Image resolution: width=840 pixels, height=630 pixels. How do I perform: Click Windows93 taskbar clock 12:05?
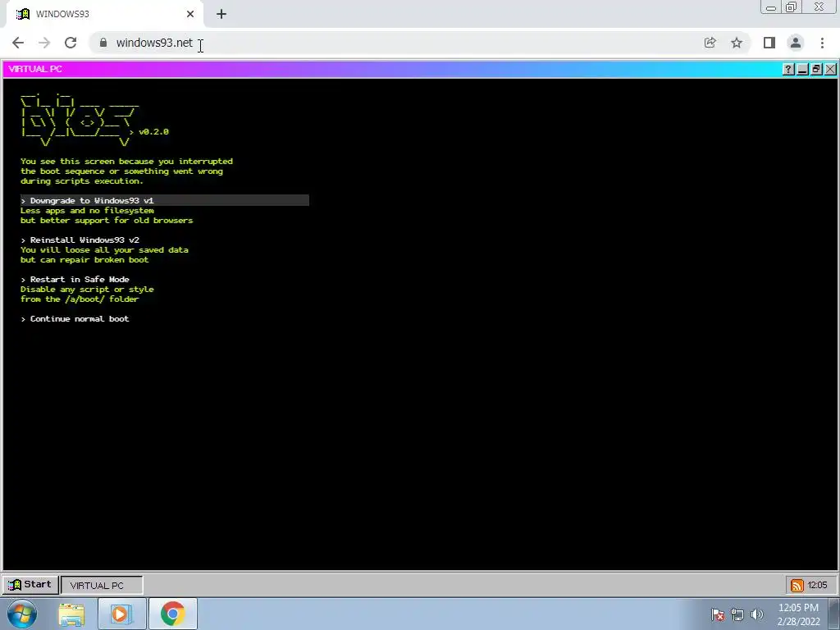coord(817,585)
